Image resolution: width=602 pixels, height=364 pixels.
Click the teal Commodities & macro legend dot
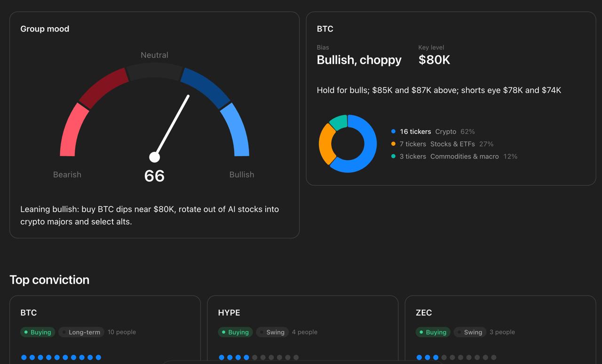pyautogui.click(x=393, y=156)
